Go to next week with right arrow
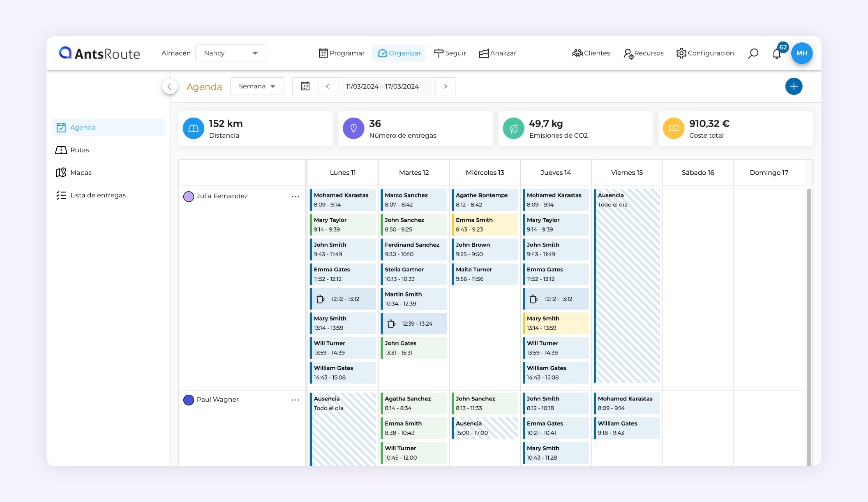 pyautogui.click(x=446, y=86)
